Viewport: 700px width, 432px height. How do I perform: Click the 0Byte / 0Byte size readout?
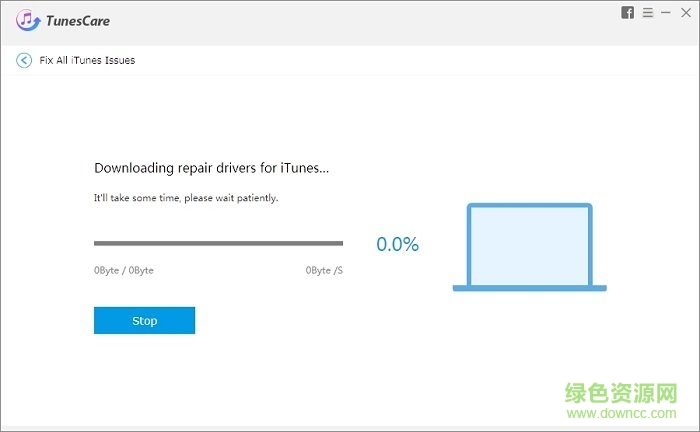point(124,271)
